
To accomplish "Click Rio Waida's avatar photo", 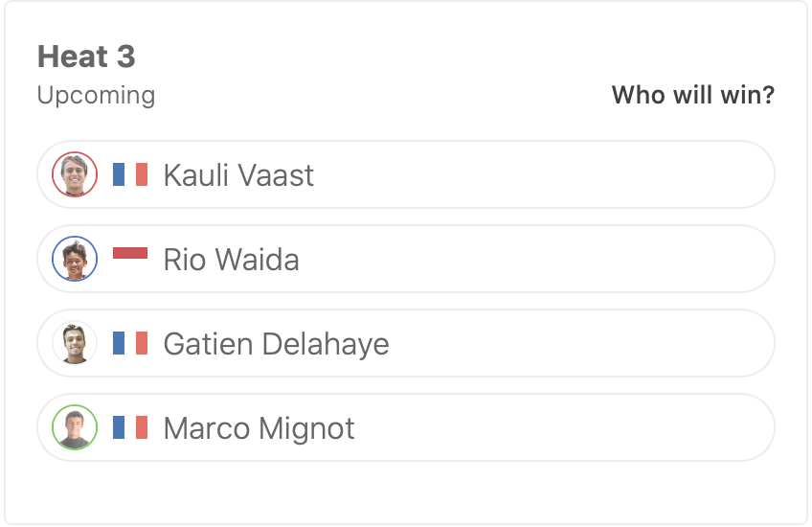I will click(x=75, y=259).
